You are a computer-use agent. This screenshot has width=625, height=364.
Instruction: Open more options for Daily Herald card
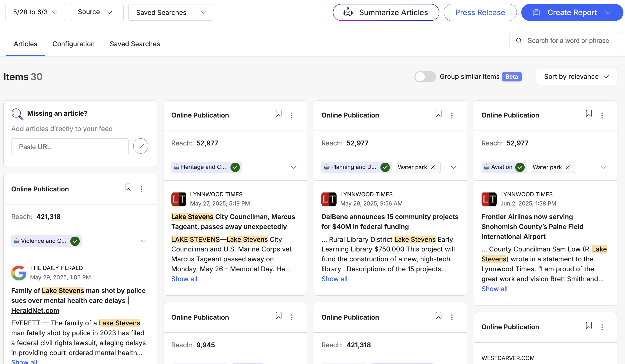141,189
